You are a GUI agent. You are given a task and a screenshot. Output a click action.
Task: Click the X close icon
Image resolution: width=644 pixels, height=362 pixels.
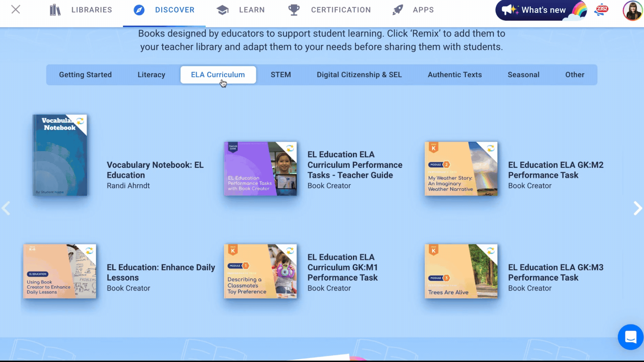16,9
